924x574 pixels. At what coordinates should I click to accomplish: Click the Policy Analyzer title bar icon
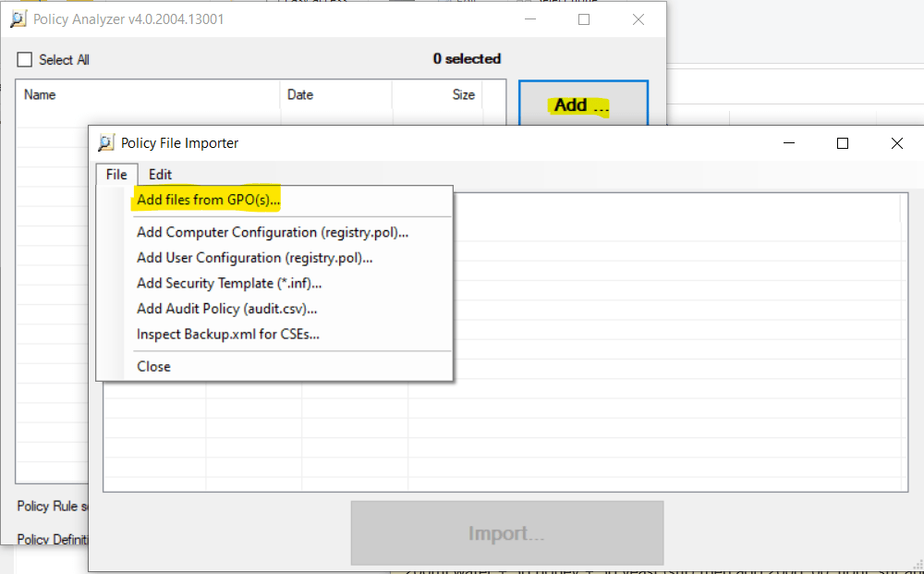[18, 19]
